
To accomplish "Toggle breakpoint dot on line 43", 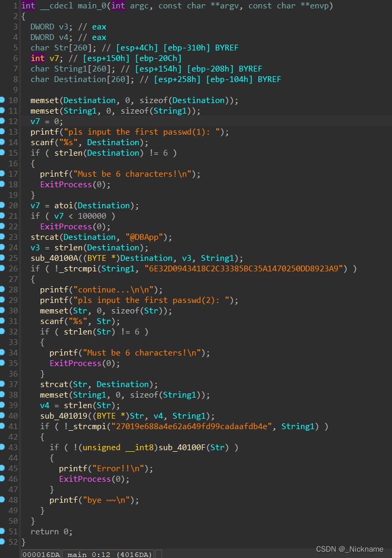I will click(2, 448).
